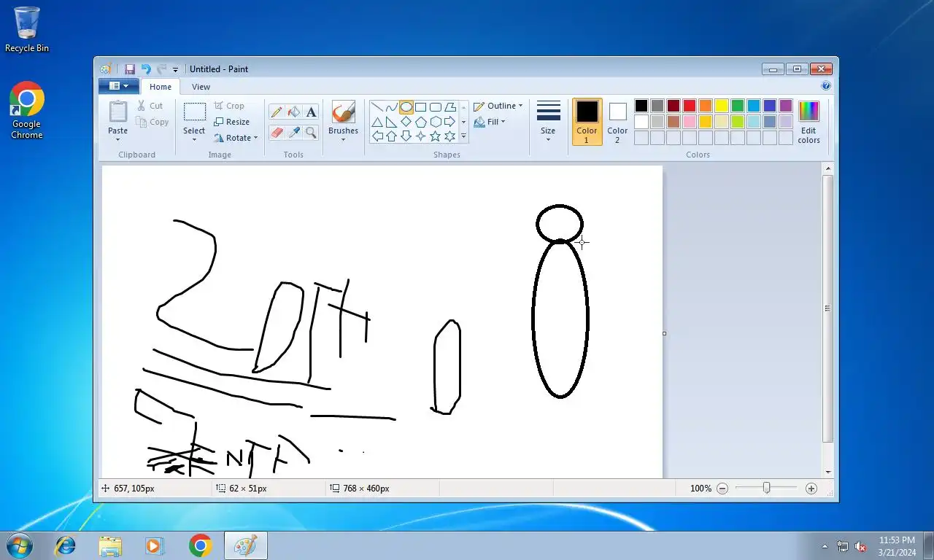Viewport: 934px width, 560px height.
Task: Click the zoom out minus button
Action: coord(722,489)
